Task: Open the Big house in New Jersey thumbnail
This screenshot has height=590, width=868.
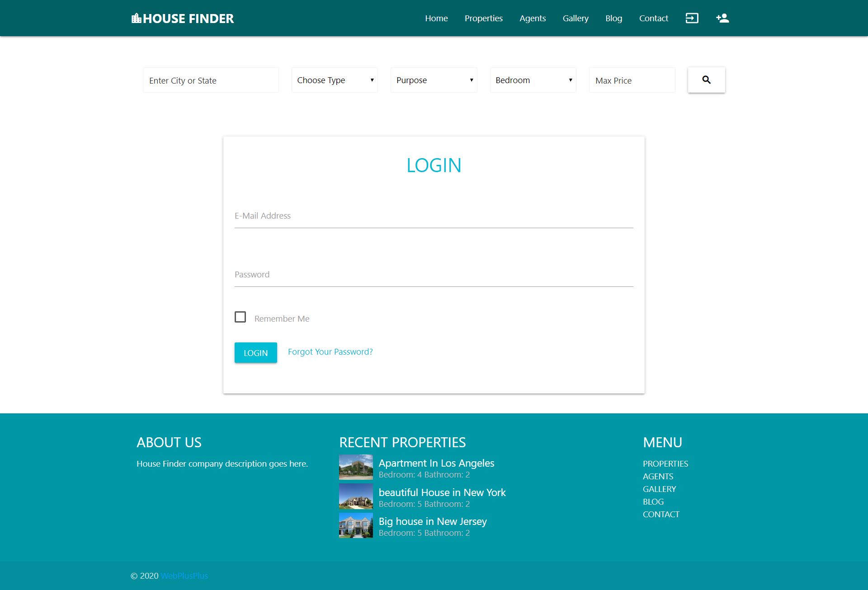Action: [x=356, y=525]
